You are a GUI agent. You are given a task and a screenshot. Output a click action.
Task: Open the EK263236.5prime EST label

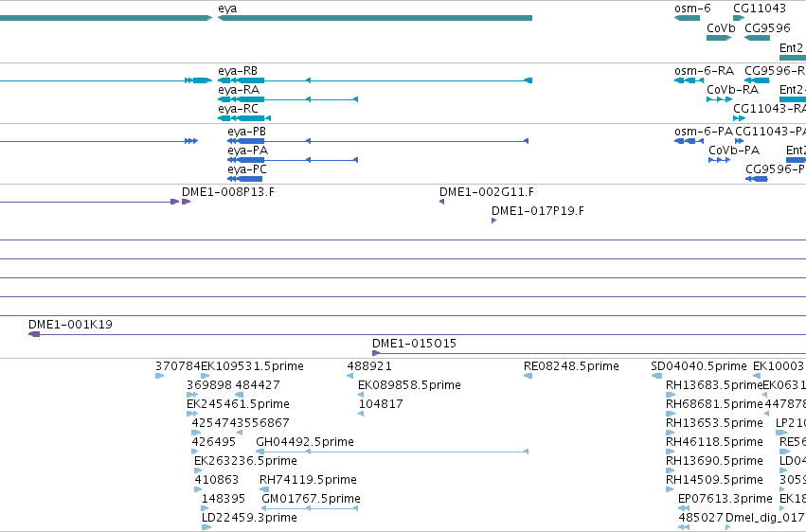(x=245, y=461)
